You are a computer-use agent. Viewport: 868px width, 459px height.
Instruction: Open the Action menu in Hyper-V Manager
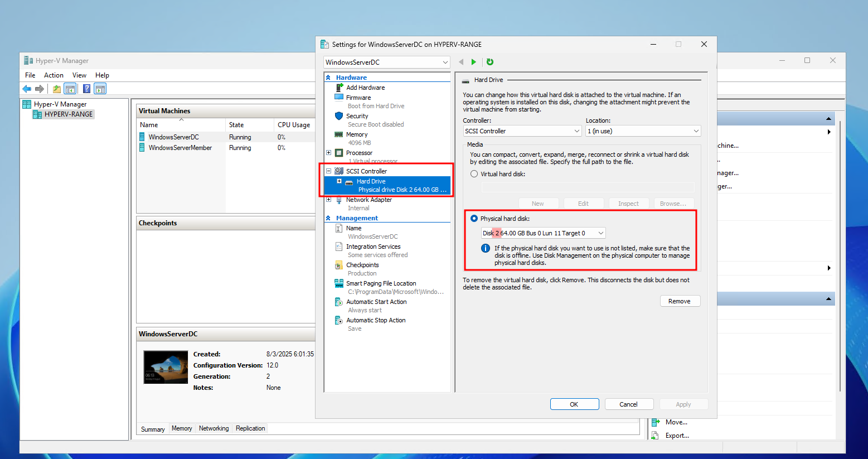point(54,75)
